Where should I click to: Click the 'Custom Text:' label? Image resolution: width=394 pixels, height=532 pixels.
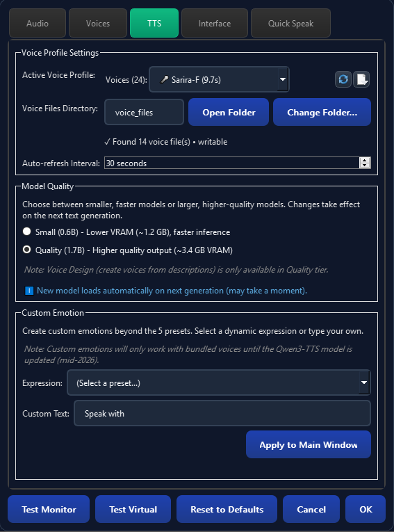46,414
